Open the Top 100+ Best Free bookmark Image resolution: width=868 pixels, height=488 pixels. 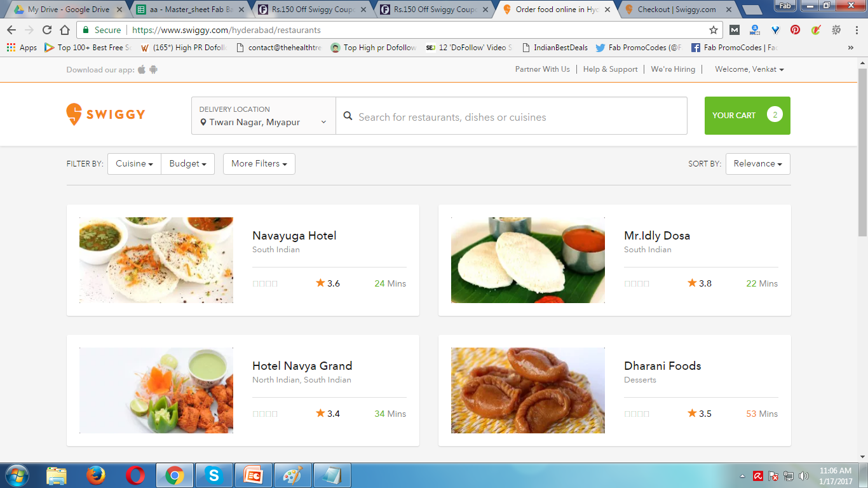point(87,48)
